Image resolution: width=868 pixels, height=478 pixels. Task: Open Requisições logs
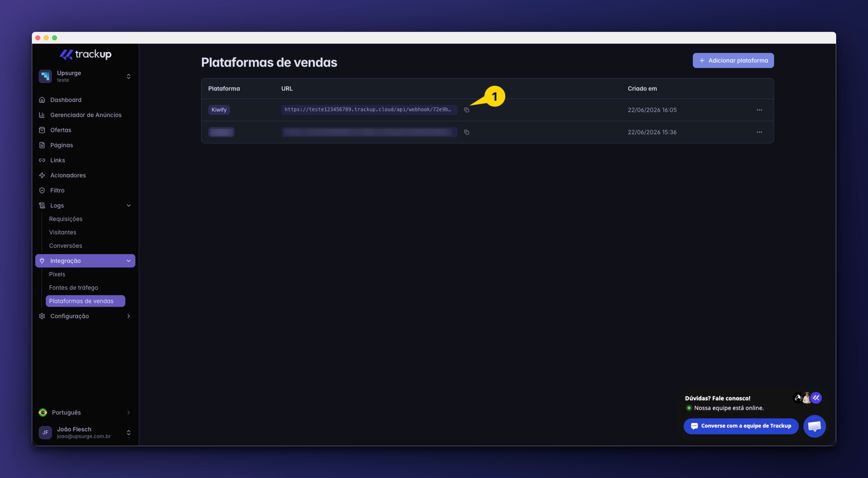pyautogui.click(x=65, y=219)
